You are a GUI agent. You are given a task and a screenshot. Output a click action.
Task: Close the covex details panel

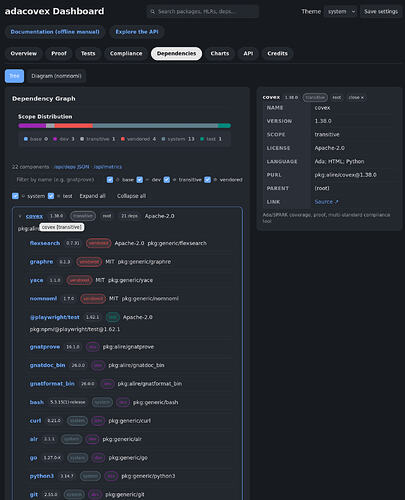tap(356, 97)
